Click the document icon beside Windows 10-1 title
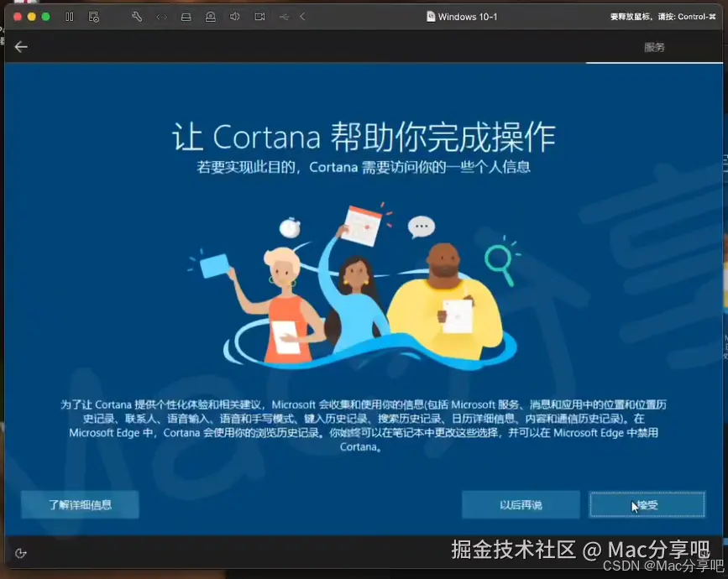Image resolution: width=728 pixels, height=579 pixels. 431,15
